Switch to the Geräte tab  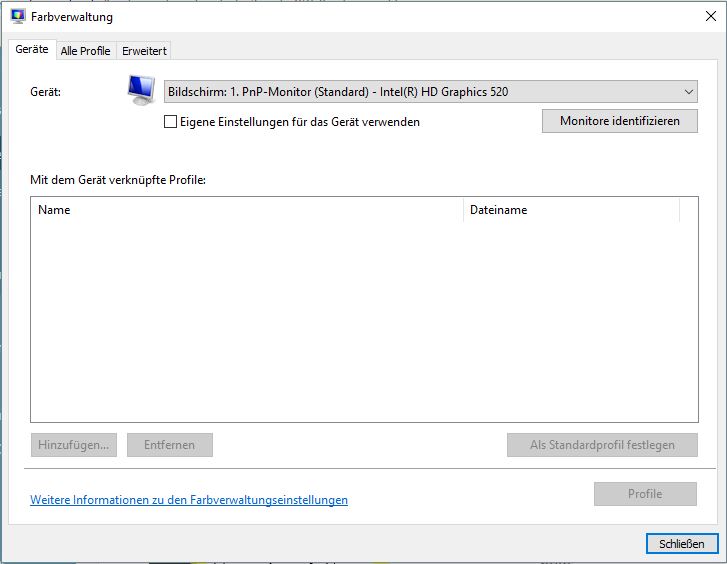[32, 50]
